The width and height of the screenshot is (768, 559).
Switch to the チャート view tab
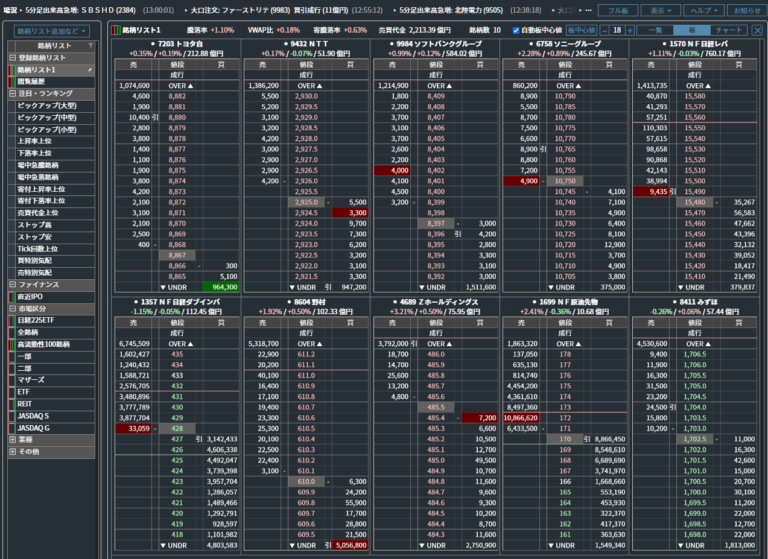pyautogui.click(x=729, y=30)
